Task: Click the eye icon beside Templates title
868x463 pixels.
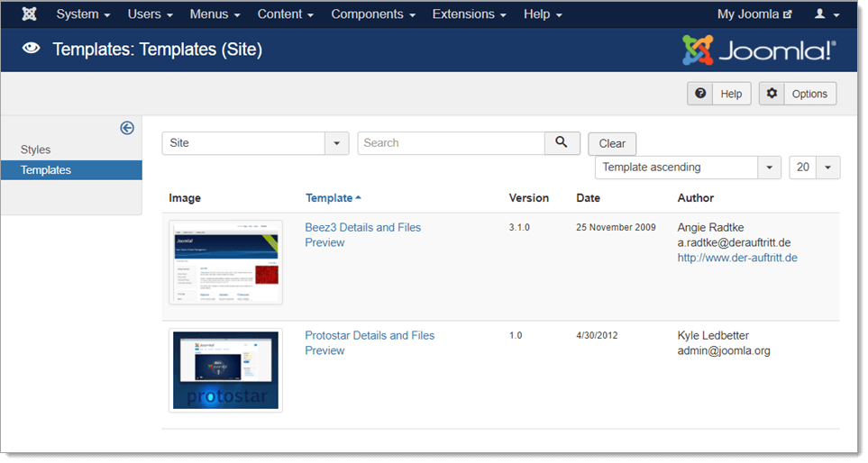Action: coord(31,49)
